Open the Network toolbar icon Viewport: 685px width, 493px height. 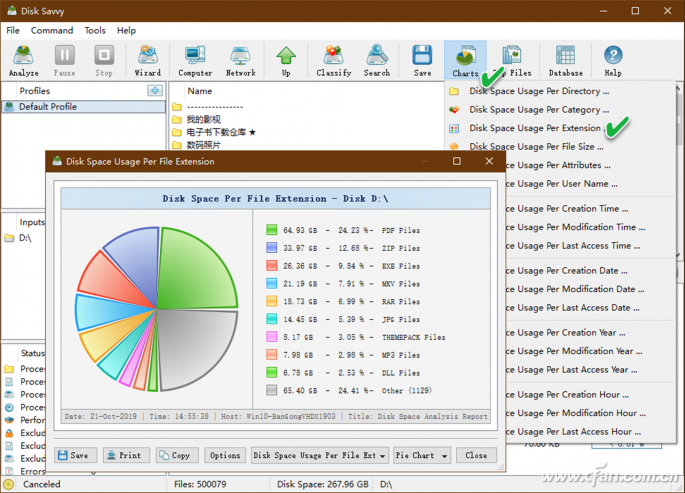(241, 61)
